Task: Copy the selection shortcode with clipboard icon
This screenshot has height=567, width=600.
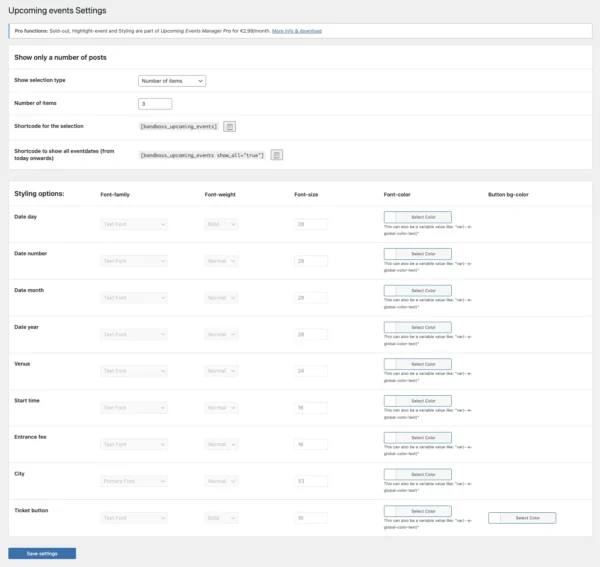Action: pyautogui.click(x=229, y=127)
